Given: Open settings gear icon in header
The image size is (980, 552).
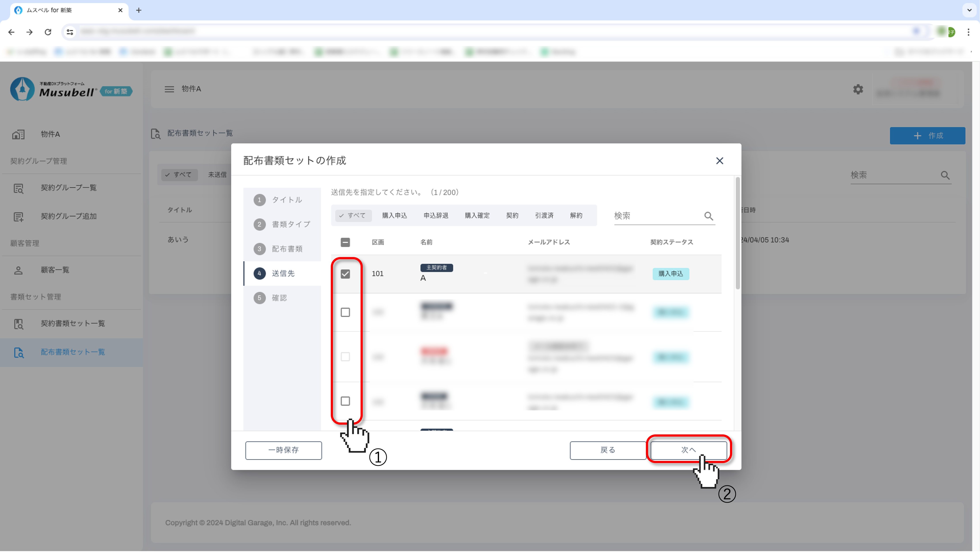Looking at the screenshot, I should (x=858, y=89).
